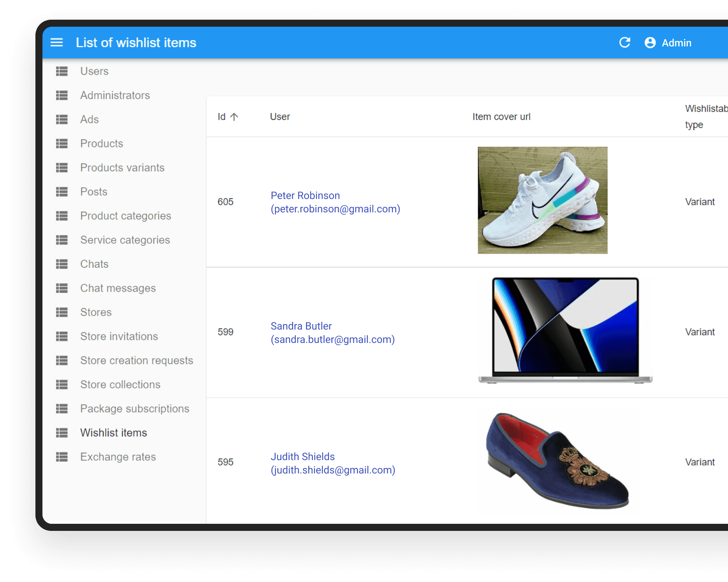
Task: Open the hamburger menu icon
Action: [57, 42]
